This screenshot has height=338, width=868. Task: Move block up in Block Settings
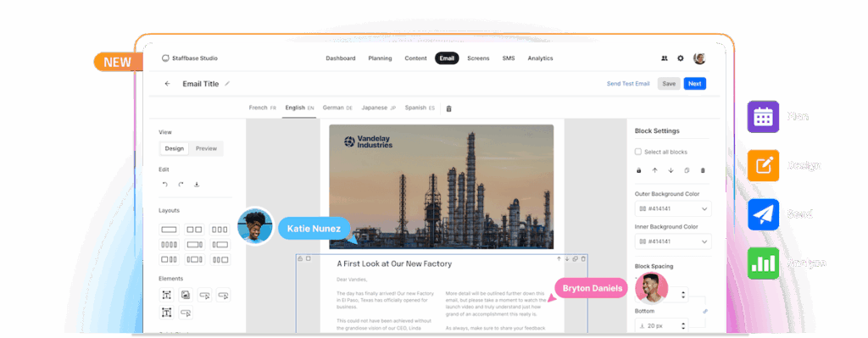[655, 170]
